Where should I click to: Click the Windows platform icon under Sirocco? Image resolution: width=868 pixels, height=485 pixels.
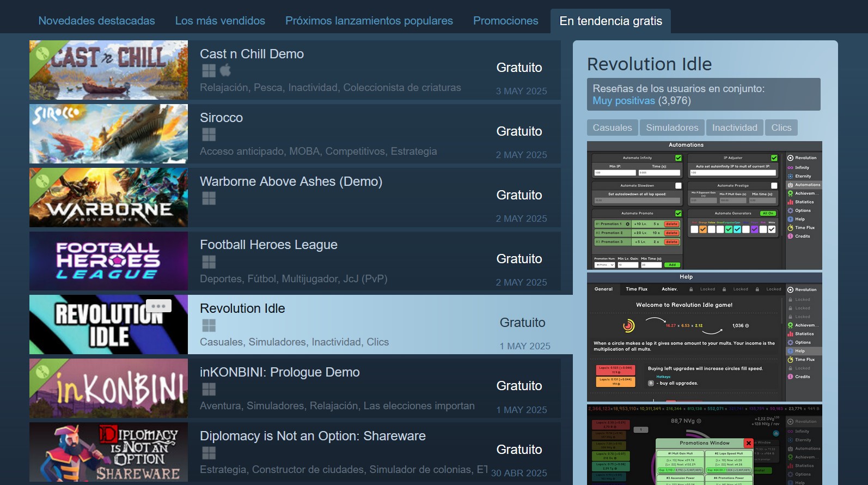pyautogui.click(x=209, y=135)
